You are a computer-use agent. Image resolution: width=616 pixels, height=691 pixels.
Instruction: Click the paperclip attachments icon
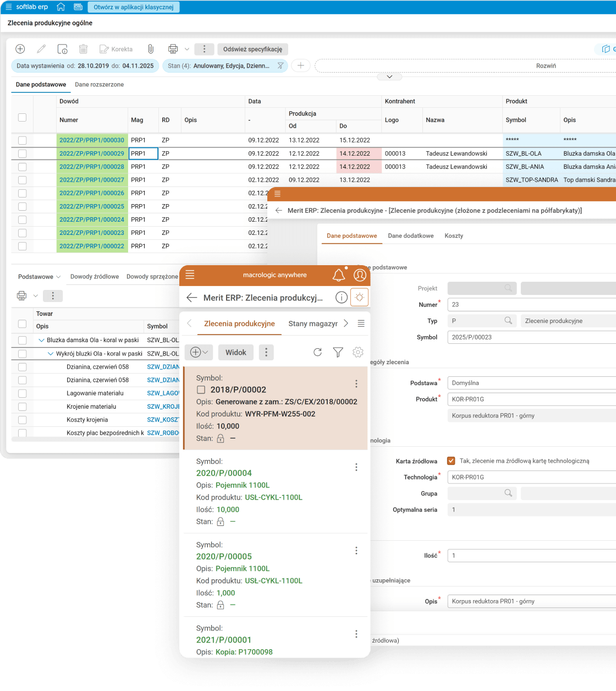click(x=150, y=49)
